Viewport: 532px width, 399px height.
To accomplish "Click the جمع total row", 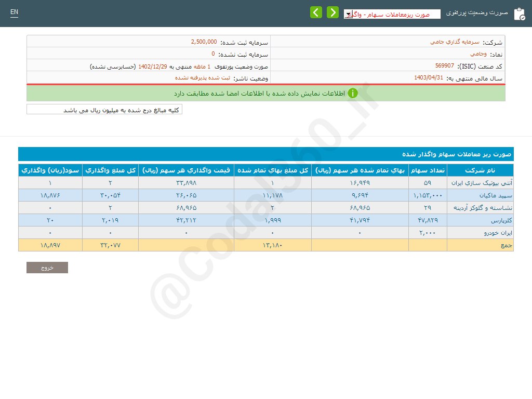I will coord(265,245).
